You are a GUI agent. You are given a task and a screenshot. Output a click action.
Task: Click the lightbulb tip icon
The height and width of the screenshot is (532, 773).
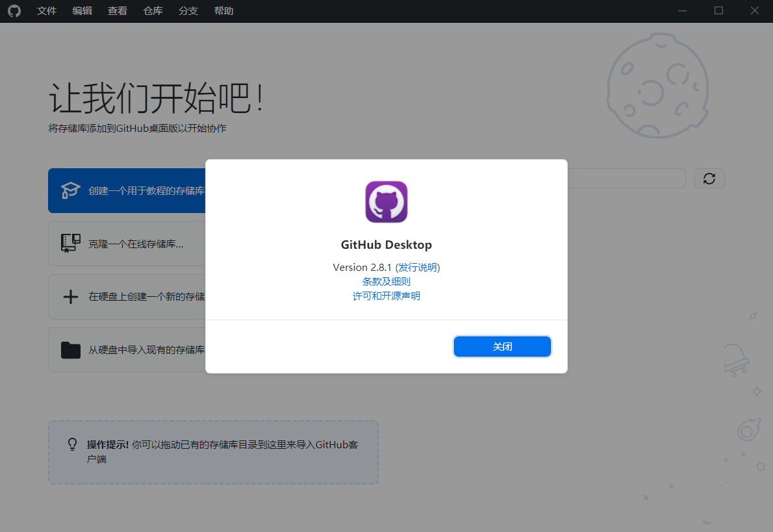73,445
